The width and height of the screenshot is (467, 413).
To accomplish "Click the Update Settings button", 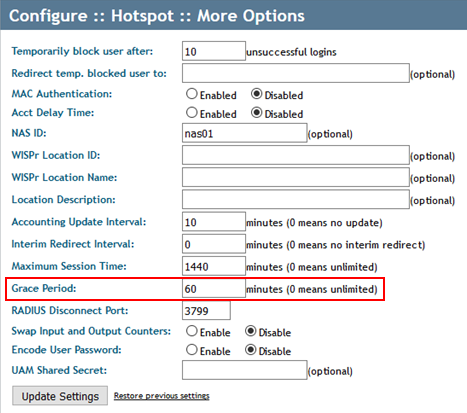I will click(60, 396).
